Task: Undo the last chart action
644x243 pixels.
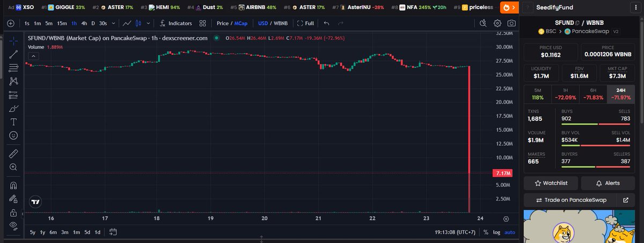Action: (326, 24)
